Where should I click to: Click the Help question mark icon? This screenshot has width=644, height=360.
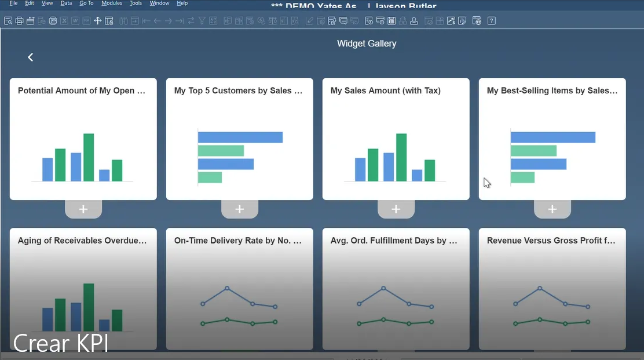point(492,21)
